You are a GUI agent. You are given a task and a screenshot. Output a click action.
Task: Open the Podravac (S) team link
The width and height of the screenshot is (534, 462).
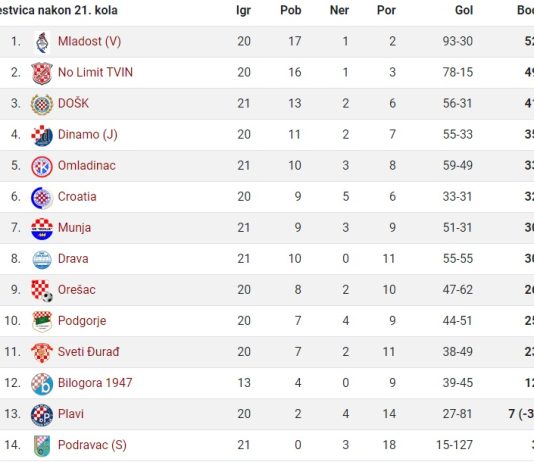click(x=92, y=445)
